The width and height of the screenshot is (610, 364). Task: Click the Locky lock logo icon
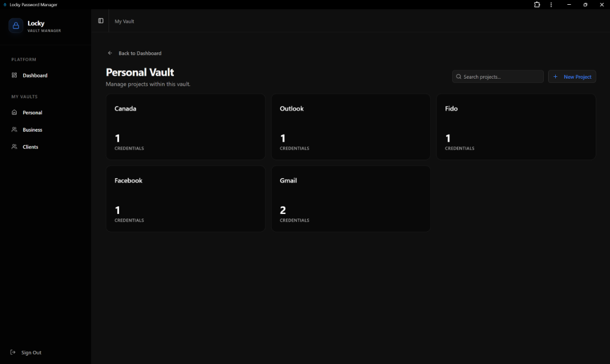click(15, 26)
